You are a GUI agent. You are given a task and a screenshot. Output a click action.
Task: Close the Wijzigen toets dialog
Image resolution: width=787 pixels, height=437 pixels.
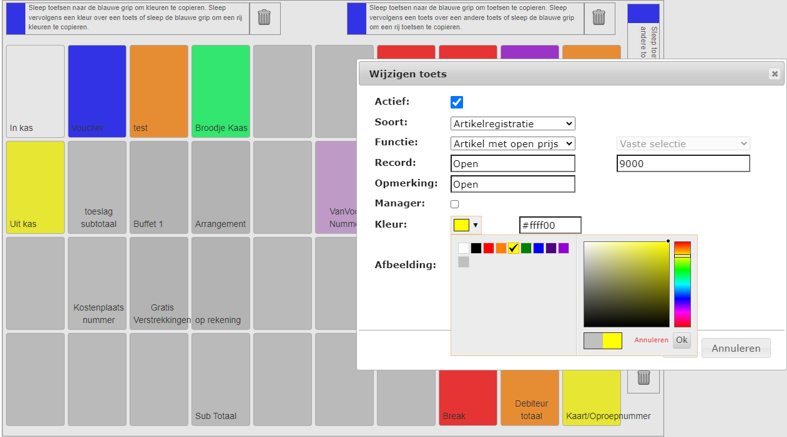pos(774,74)
